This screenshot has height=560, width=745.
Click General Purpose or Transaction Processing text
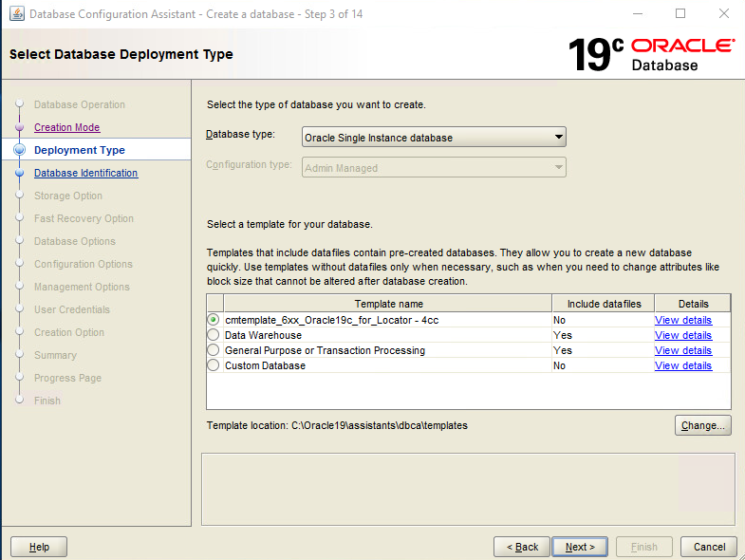point(325,350)
